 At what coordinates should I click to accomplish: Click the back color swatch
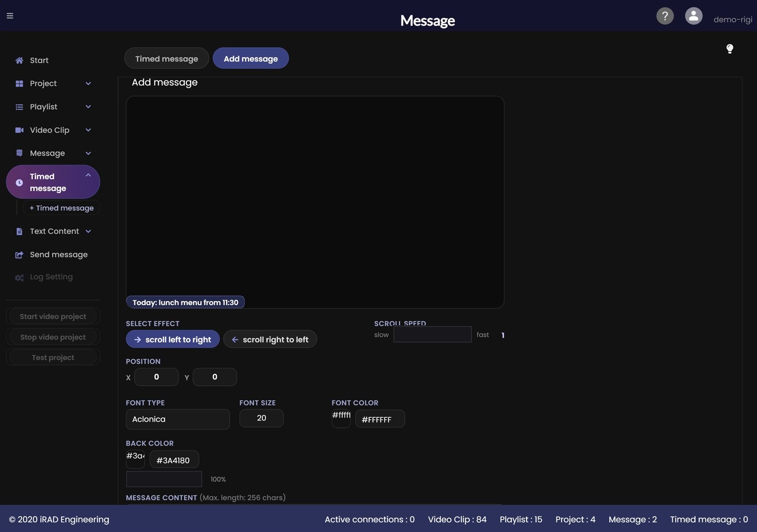point(135,460)
